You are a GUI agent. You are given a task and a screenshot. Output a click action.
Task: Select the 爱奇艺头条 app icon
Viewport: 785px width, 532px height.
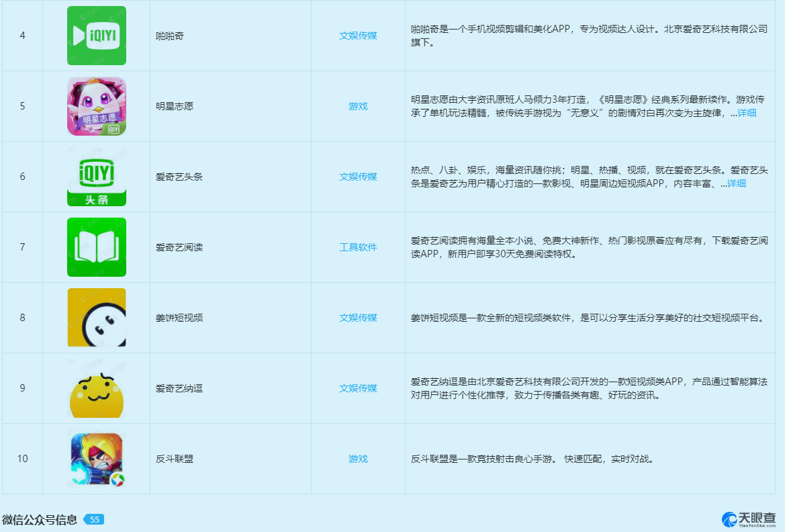click(97, 177)
